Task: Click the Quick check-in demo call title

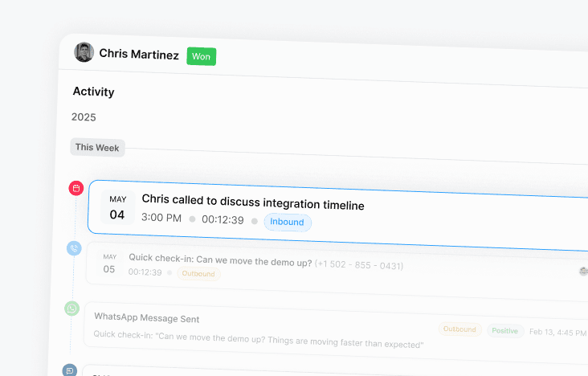Action: point(220,260)
